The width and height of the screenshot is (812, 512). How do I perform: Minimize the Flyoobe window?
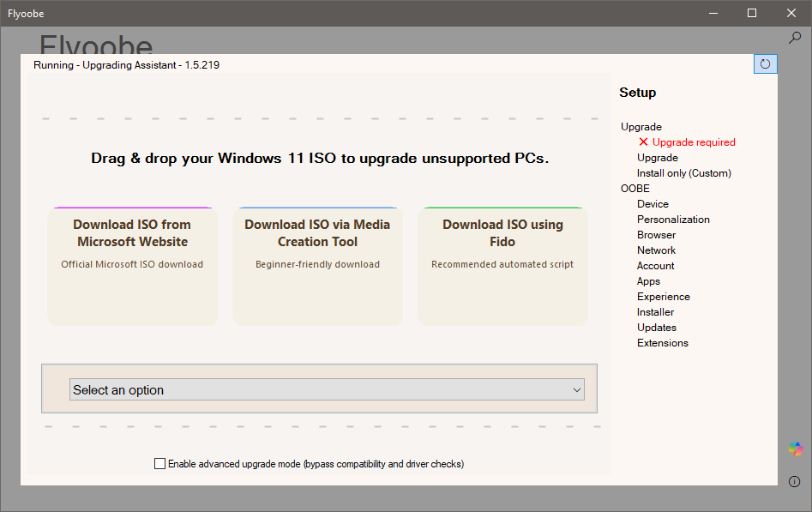click(x=713, y=14)
